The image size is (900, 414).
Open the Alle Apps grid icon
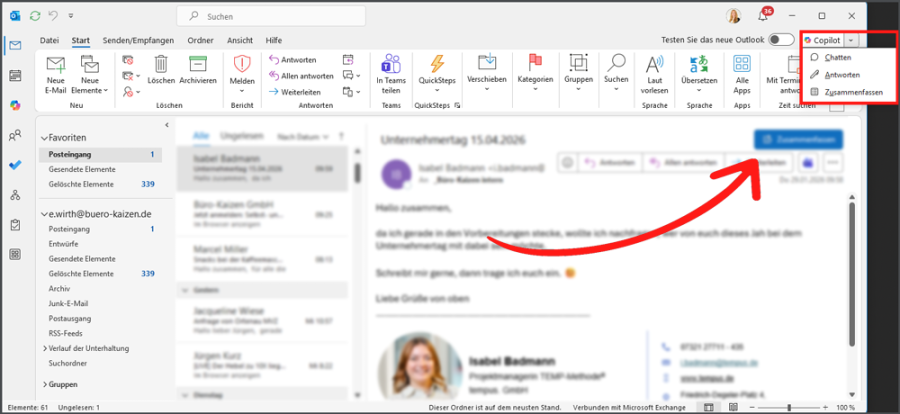tap(742, 64)
